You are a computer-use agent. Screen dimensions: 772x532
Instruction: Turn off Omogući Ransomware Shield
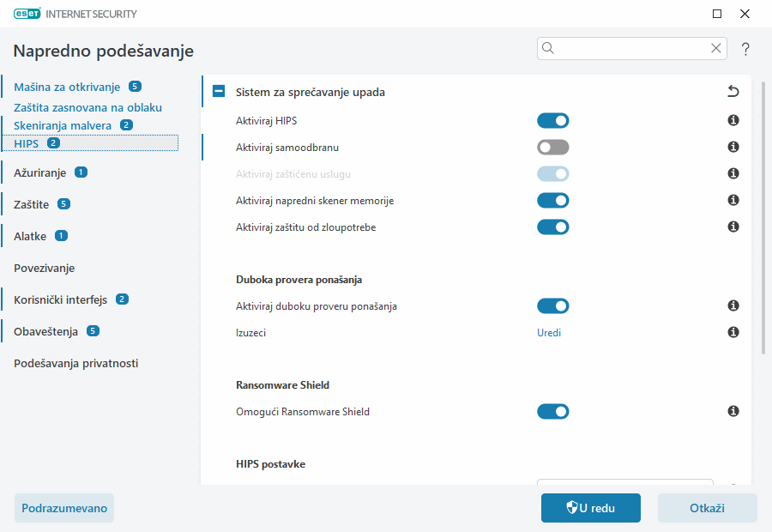coord(552,412)
